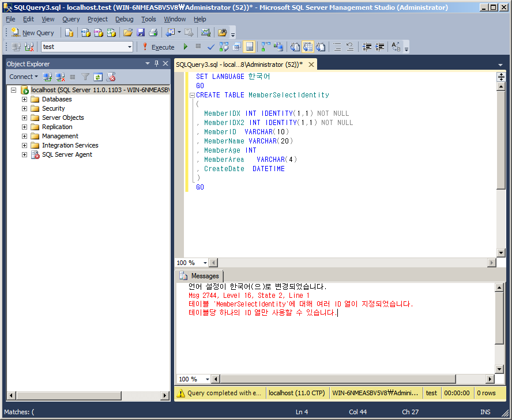Viewport: 512px width, 420px height.
Task: Click the Filter funnel icon
Action: (85, 77)
